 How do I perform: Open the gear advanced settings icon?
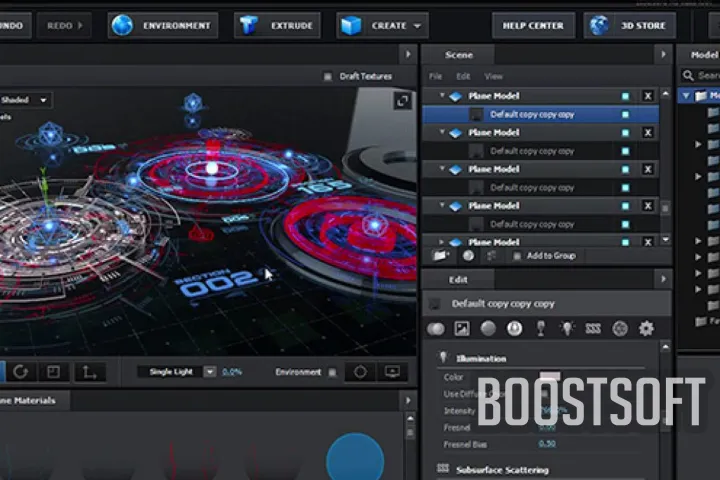tap(646, 328)
